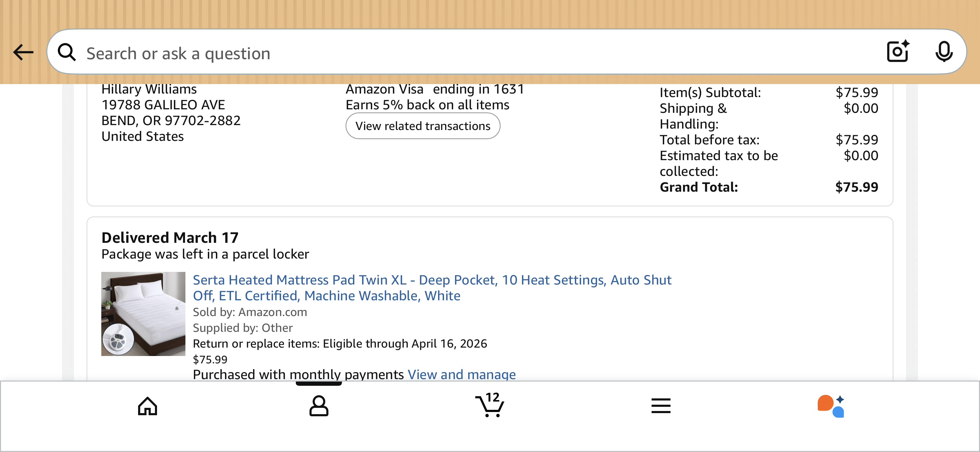Tap the mattress pad product thumbnail

click(x=143, y=314)
